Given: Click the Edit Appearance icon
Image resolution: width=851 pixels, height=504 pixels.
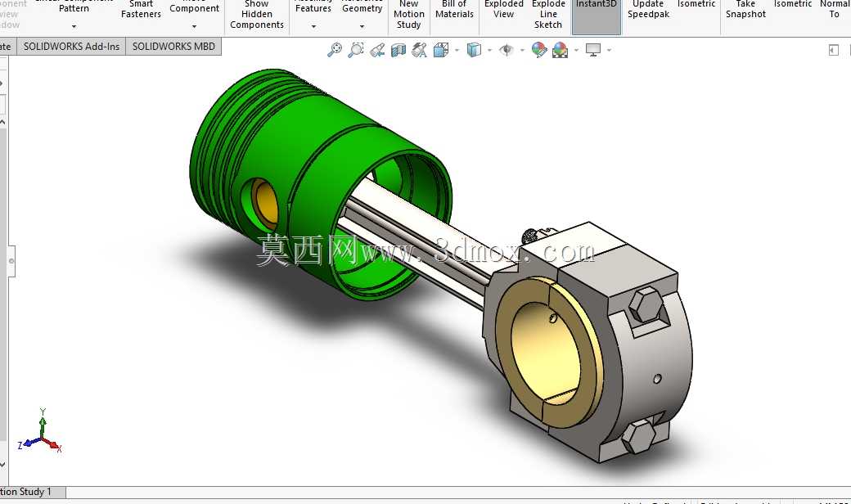Looking at the screenshot, I should [x=539, y=51].
